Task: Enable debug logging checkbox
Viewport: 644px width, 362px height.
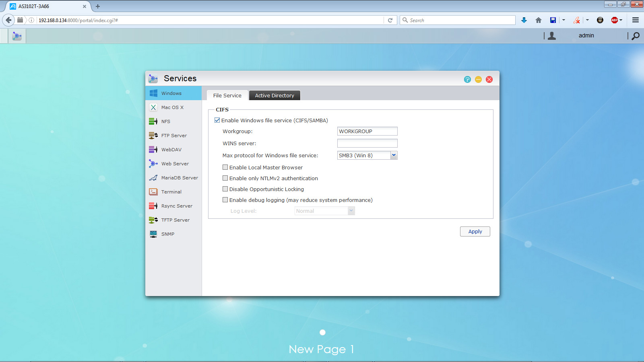Action: [x=225, y=200]
